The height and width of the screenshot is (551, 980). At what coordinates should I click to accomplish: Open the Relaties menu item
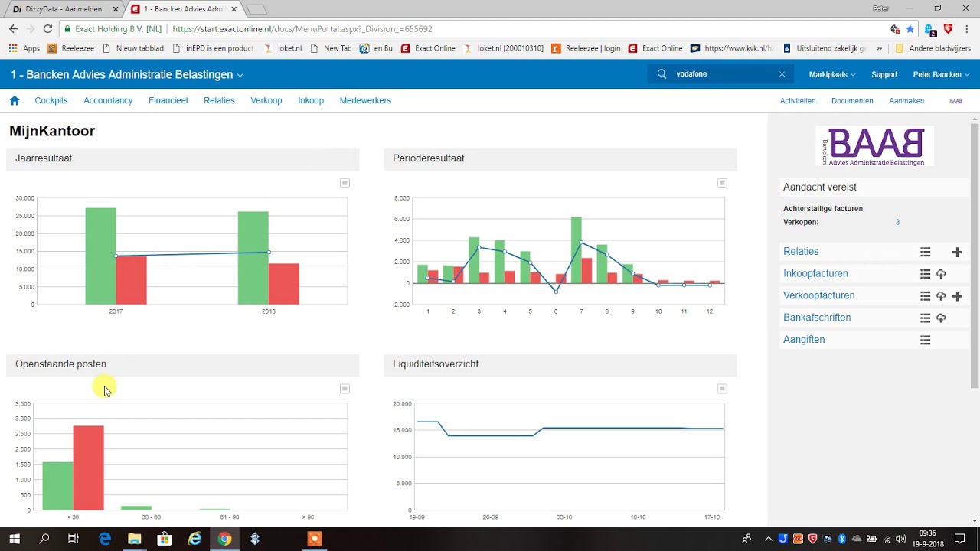(x=219, y=100)
